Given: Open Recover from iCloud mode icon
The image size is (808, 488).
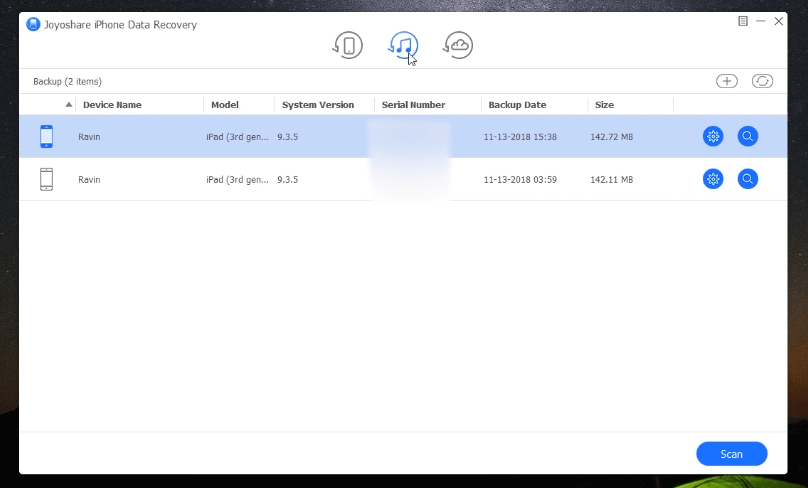Looking at the screenshot, I should 458,45.
